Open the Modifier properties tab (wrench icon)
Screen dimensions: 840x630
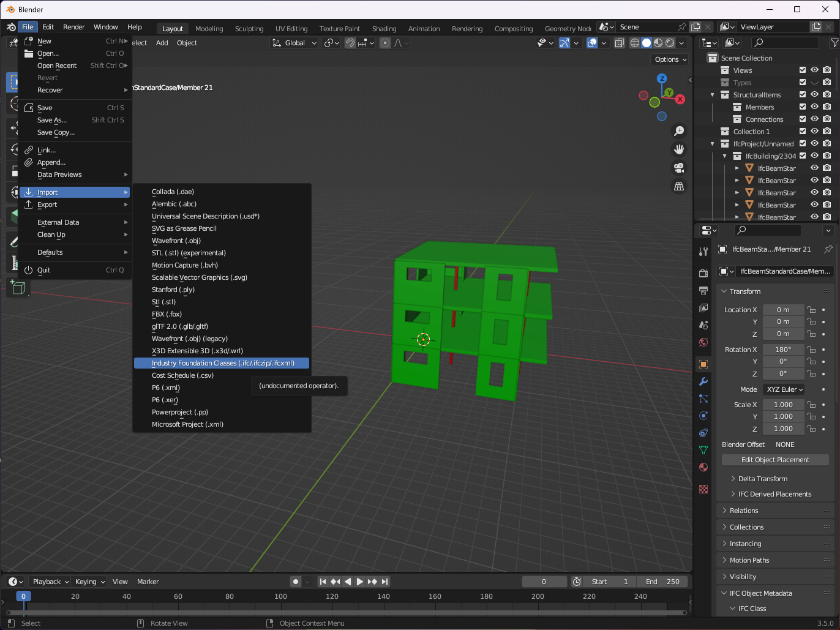tap(703, 382)
